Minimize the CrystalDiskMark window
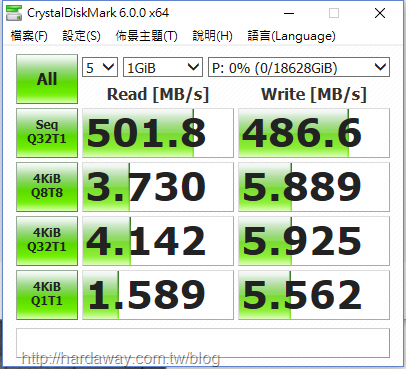The height and width of the screenshot is (369, 406). [x=289, y=13]
